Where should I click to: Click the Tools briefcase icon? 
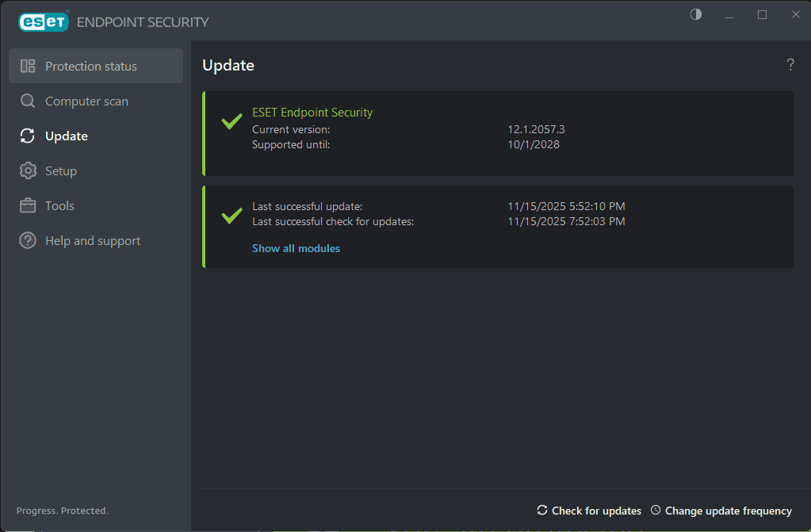pyautogui.click(x=28, y=205)
